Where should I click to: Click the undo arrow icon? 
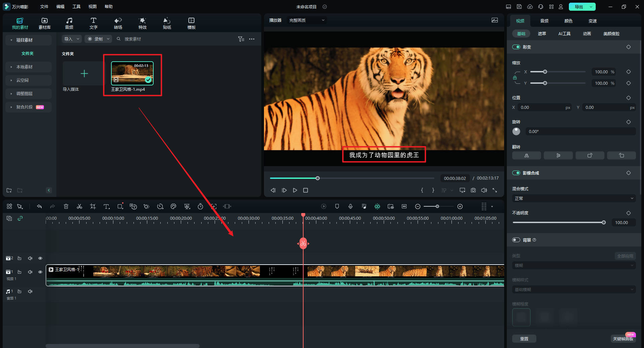click(39, 206)
